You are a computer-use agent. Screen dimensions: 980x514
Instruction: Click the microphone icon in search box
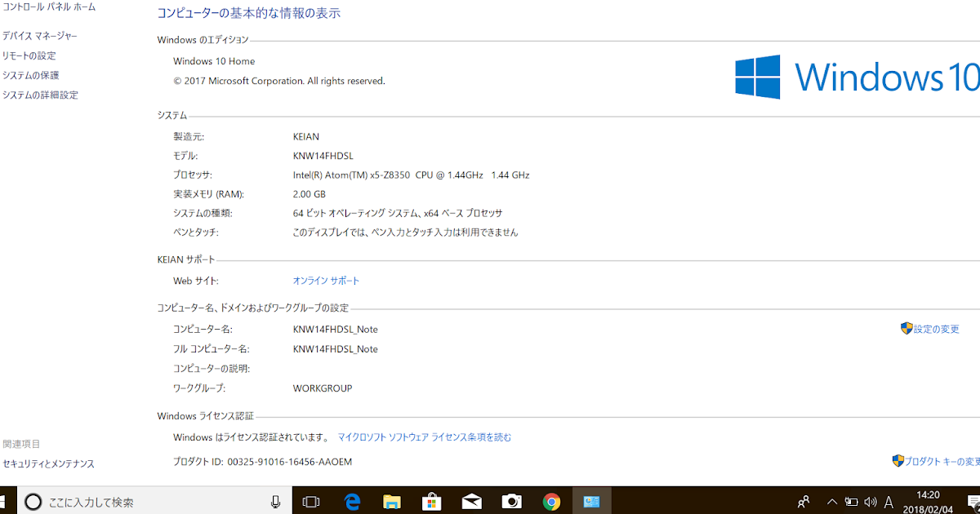(x=275, y=502)
